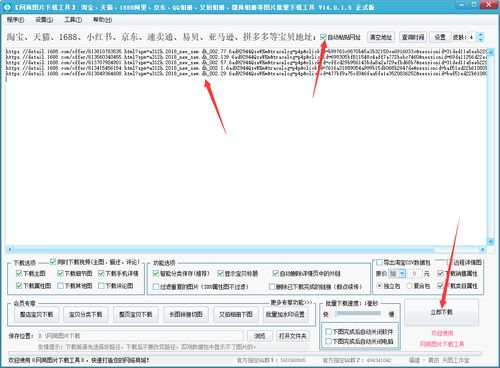Enable 导出淘宝CSV数据包 checkbox
Screen dimensions: 500x368
pyautogui.click(x=379, y=263)
